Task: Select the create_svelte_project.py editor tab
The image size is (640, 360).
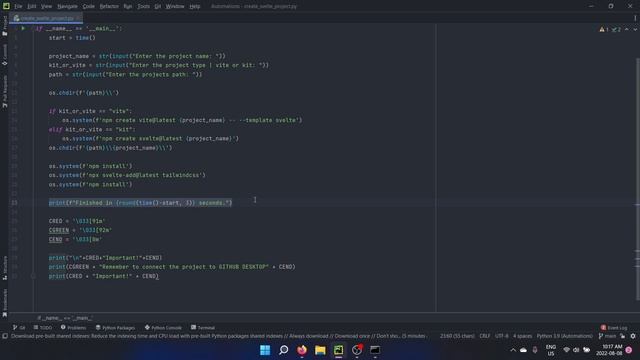Action: click(46, 18)
